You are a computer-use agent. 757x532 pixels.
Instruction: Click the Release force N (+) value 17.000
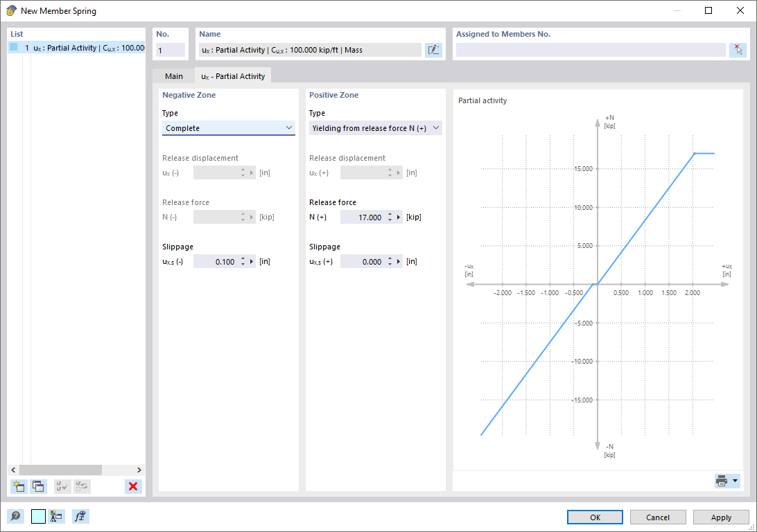point(362,218)
